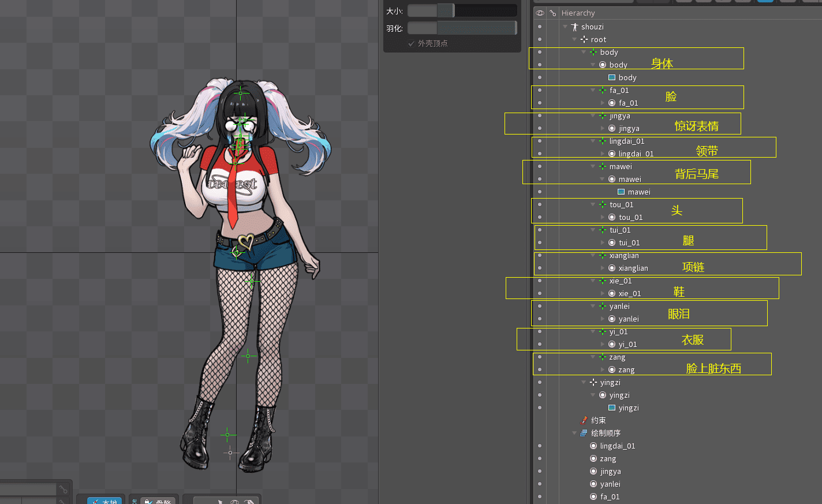Select zang in the draw order list
This screenshot has width=822, height=504.
point(608,459)
